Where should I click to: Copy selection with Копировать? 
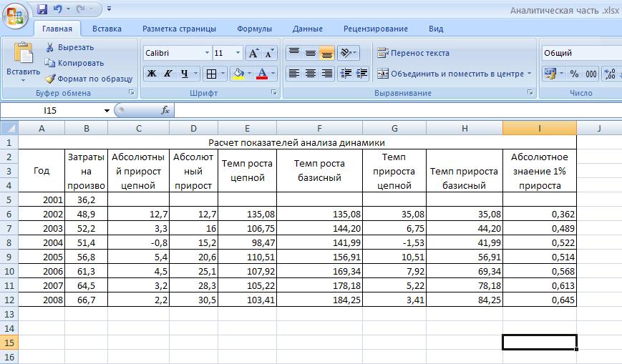74,63
